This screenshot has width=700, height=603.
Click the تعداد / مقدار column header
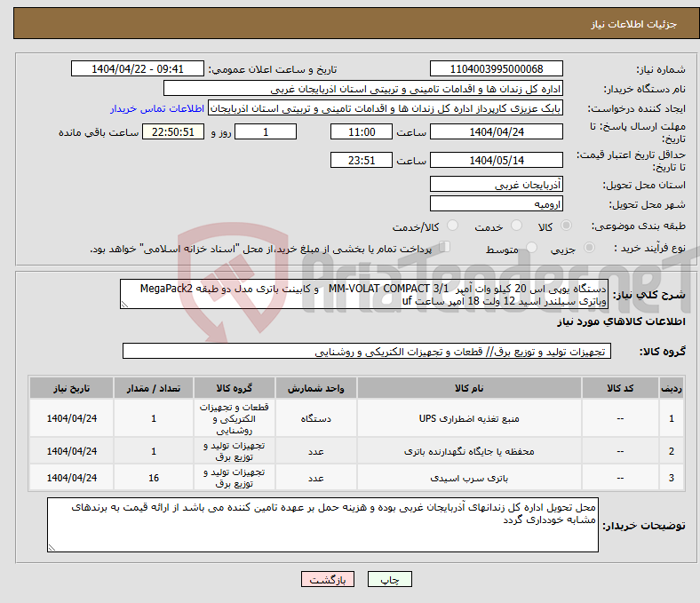pyautogui.click(x=153, y=388)
